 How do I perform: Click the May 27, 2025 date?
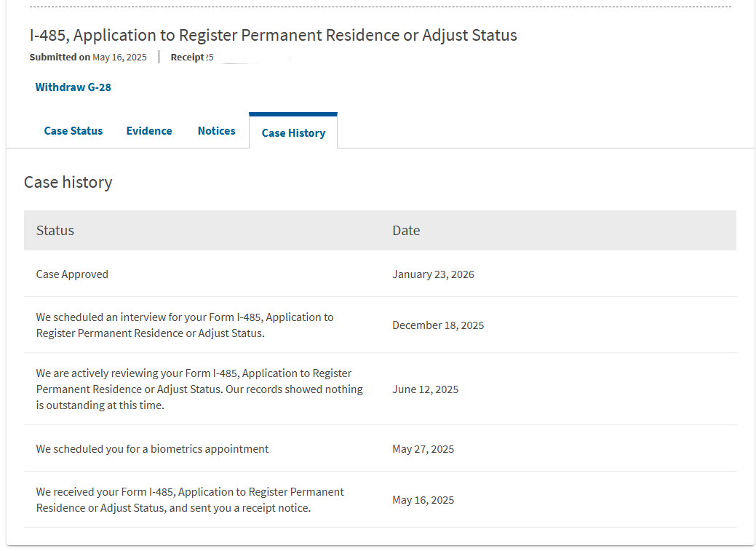[x=423, y=449]
